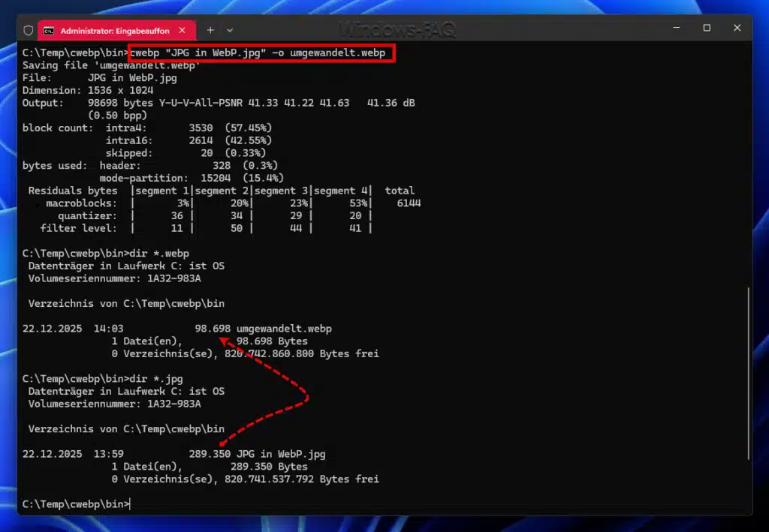Image resolution: width=769 pixels, height=532 pixels.
Task: Close the terminal window
Action: click(x=737, y=28)
